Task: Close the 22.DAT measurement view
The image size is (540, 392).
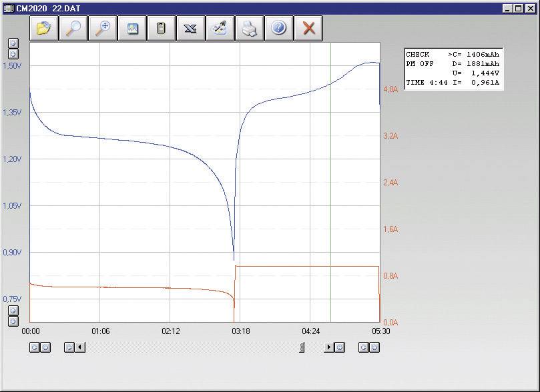Action: 308,27
